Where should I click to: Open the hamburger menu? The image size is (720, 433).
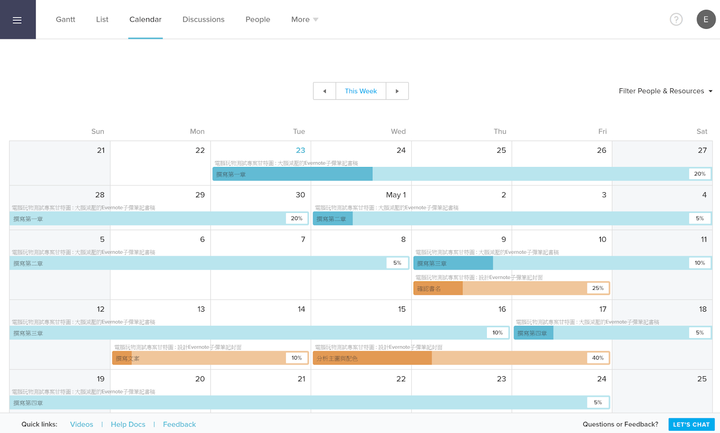coord(17,19)
